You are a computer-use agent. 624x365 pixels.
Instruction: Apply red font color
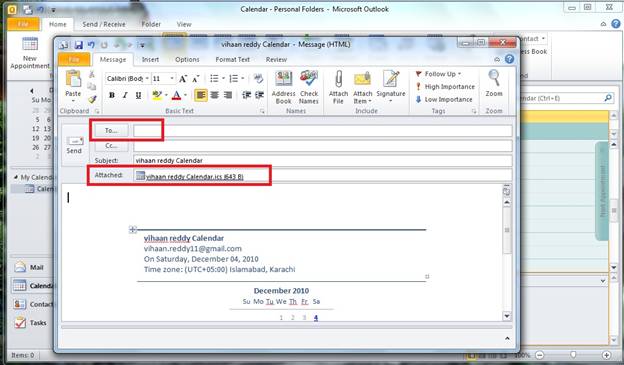click(177, 96)
